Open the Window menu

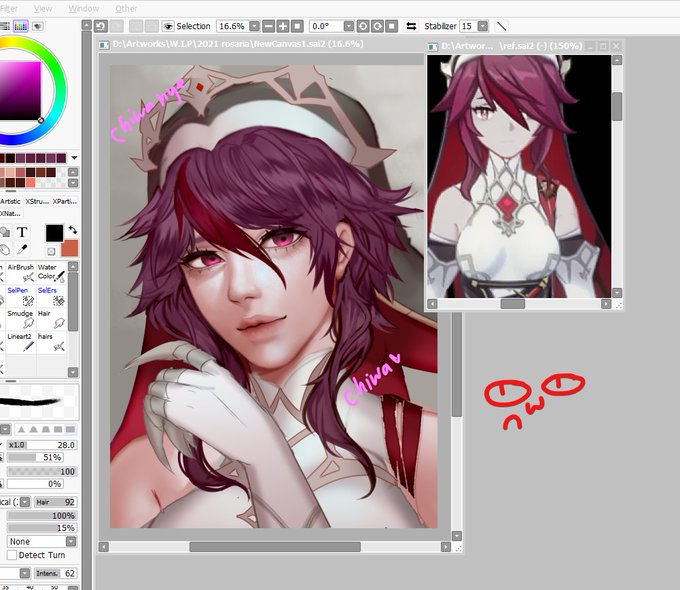[84, 8]
